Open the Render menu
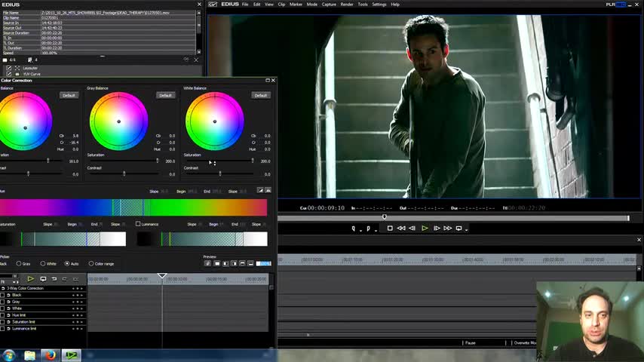This screenshot has width=644, height=362. 347,5
